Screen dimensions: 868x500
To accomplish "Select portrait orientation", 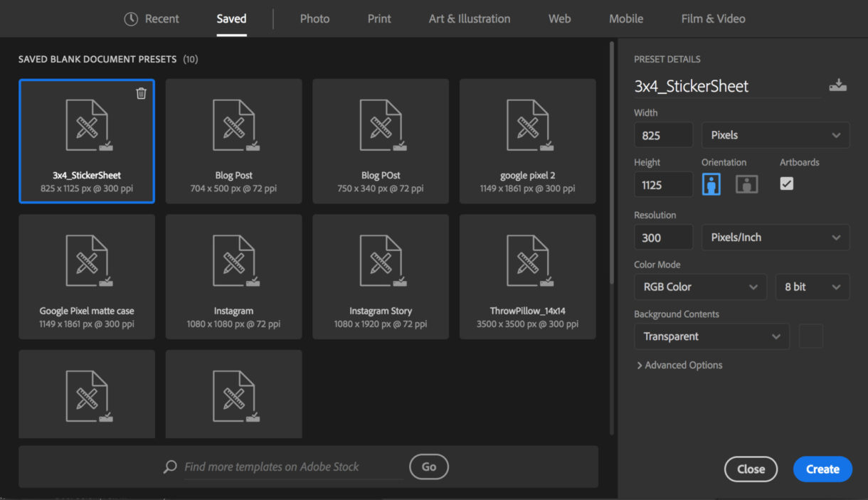I will click(x=711, y=184).
